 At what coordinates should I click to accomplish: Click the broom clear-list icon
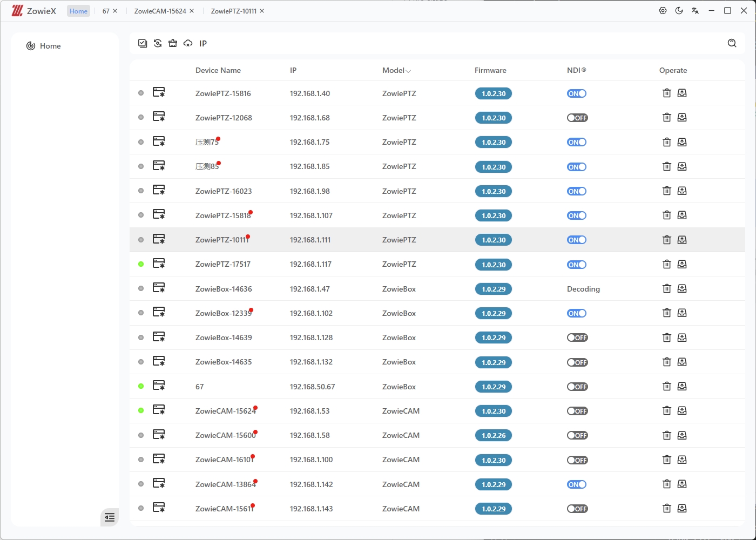point(173,43)
